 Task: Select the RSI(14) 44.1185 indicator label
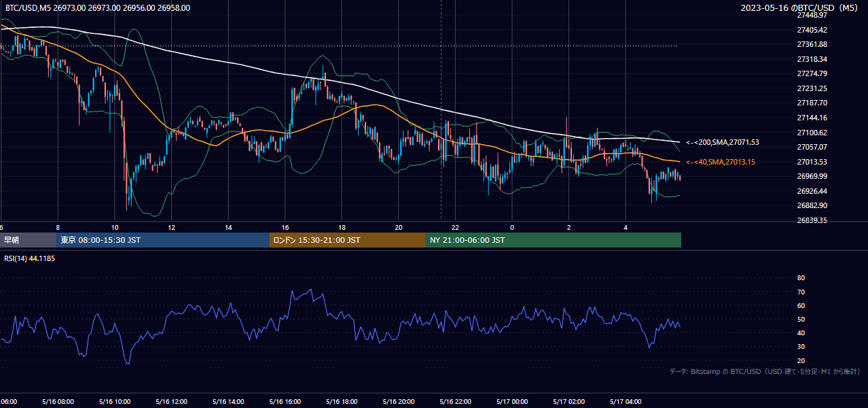30,258
